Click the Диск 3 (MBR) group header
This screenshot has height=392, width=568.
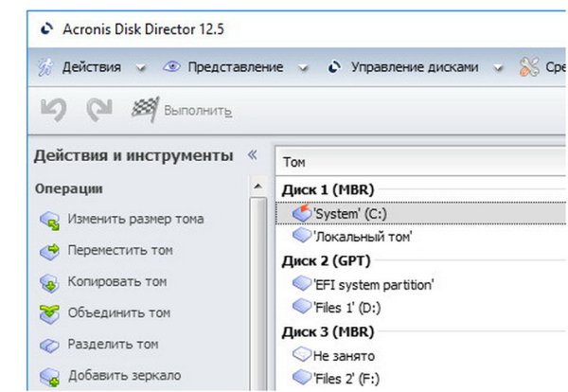[328, 331]
